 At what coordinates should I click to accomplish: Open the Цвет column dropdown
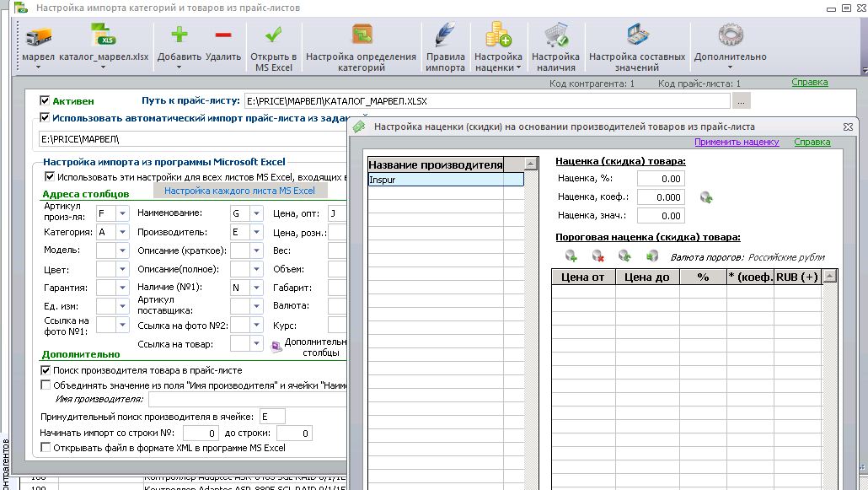click(x=122, y=269)
